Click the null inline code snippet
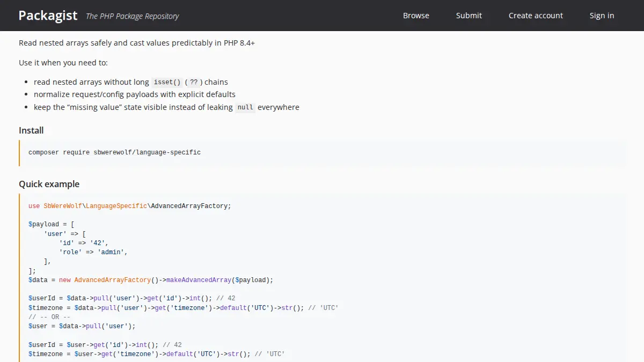This screenshot has width=644, height=362. 245,107
